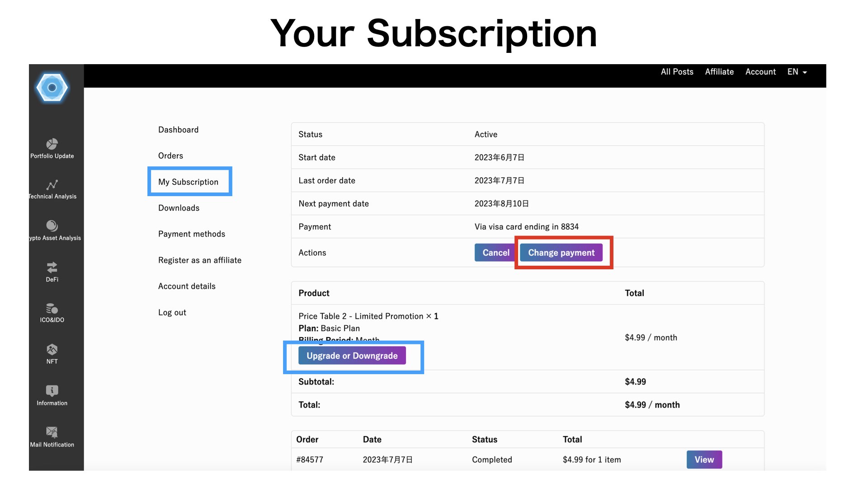Click the Change payment button

pyautogui.click(x=561, y=253)
